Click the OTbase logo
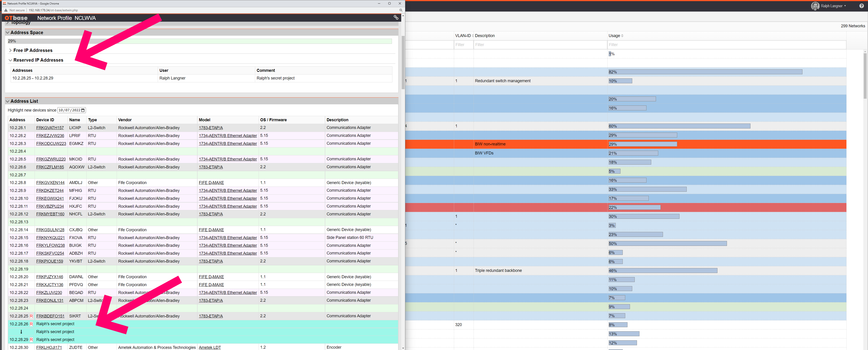 pyautogui.click(x=16, y=18)
